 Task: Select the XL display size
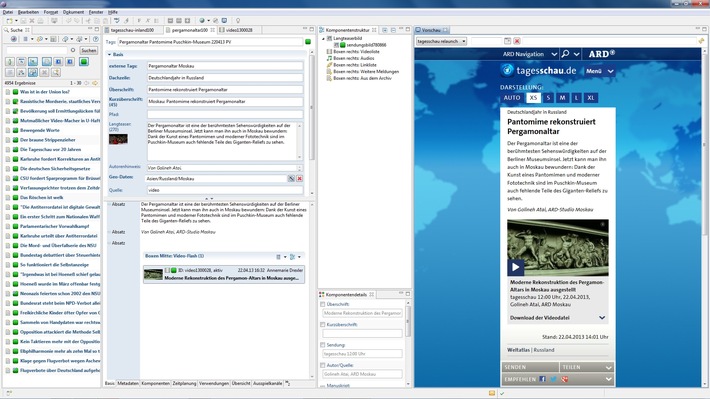[x=591, y=98]
